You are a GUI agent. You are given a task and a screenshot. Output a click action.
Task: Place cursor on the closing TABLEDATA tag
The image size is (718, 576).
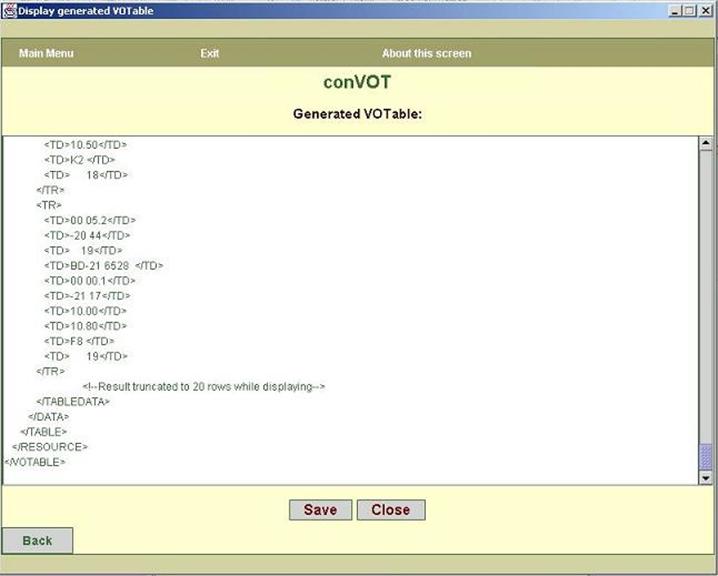pyautogui.click(x=73, y=401)
